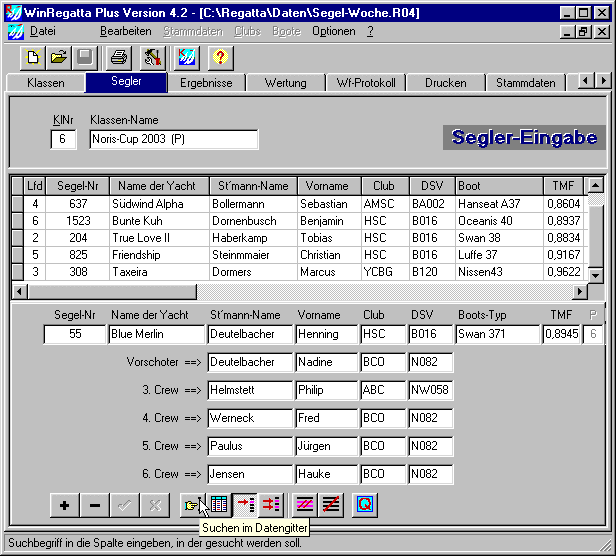Viewport: 616px width, 556px height.
Task: Click the yellow question mark help icon
Action: tap(220, 57)
